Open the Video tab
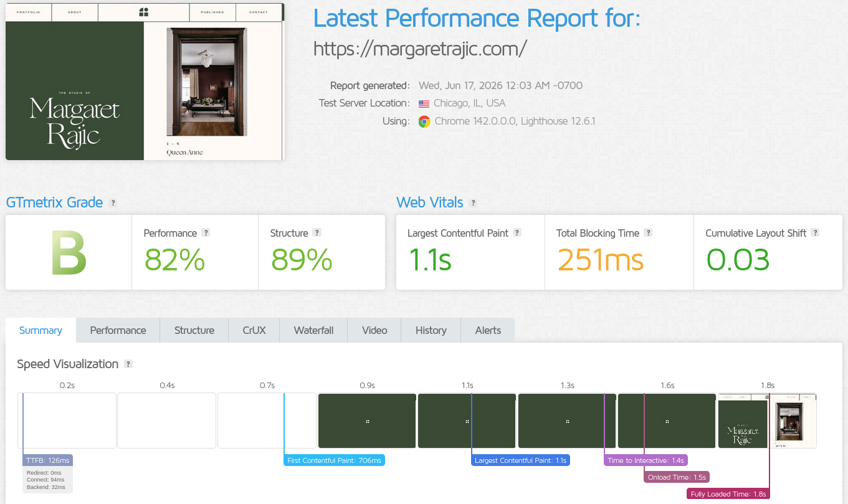Screen dimensions: 848x504 click(374, 330)
